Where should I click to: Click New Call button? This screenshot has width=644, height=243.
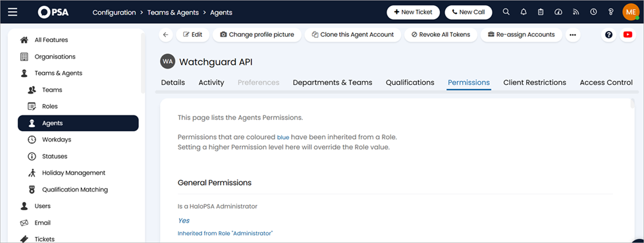(x=469, y=13)
